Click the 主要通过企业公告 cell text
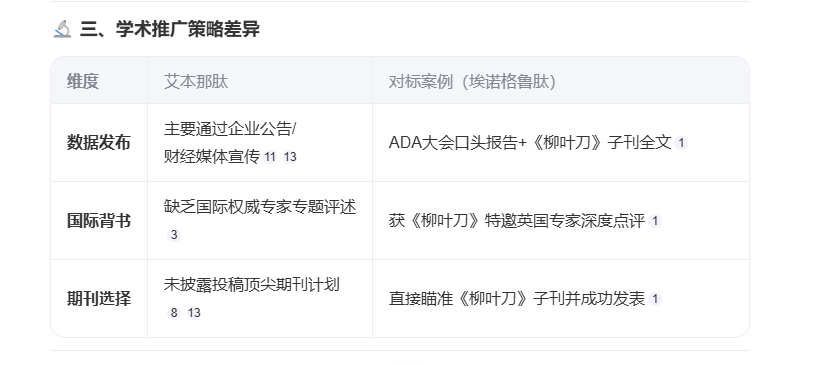Screen dimensions: 816x365 coord(228,129)
